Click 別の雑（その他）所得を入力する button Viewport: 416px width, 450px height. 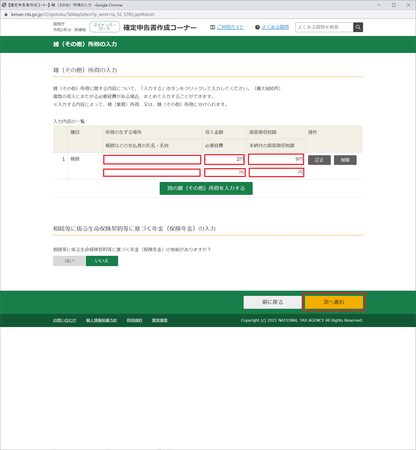pyautogui.click(x=206, y=188)
